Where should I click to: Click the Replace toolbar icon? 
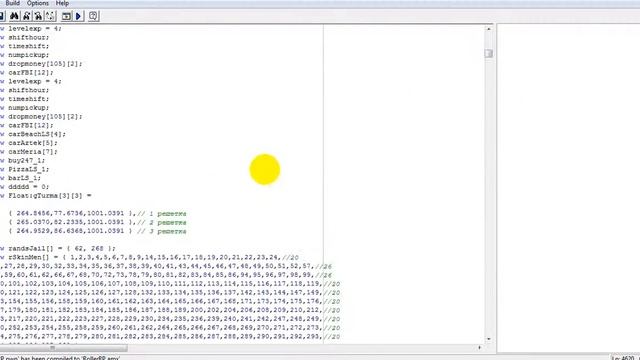pyautogui.click(x=38, y=16)
